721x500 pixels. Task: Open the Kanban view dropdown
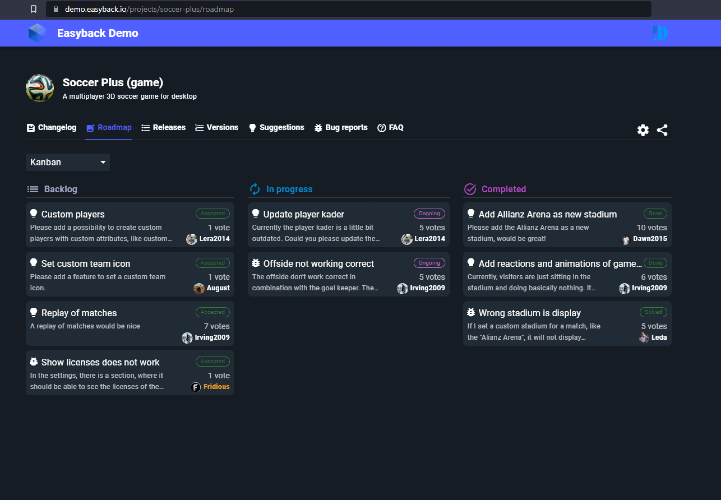(x=68, y=162)
